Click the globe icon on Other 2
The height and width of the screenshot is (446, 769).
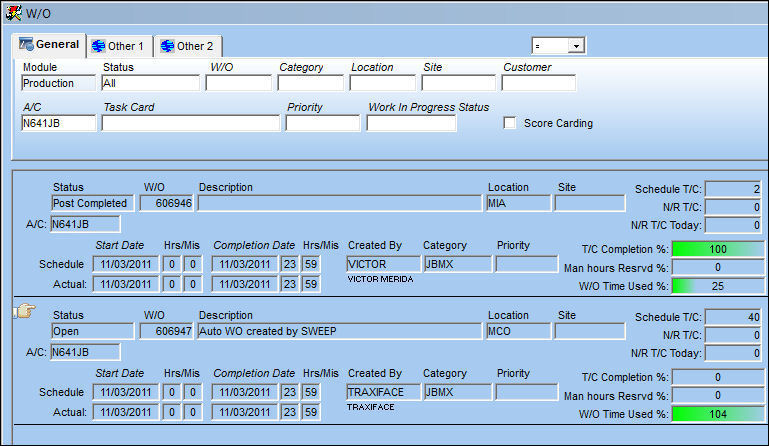point(168,46)
